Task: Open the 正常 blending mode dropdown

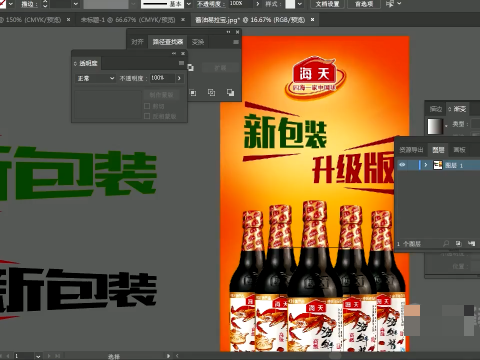Action: click(x=95, y=78)
